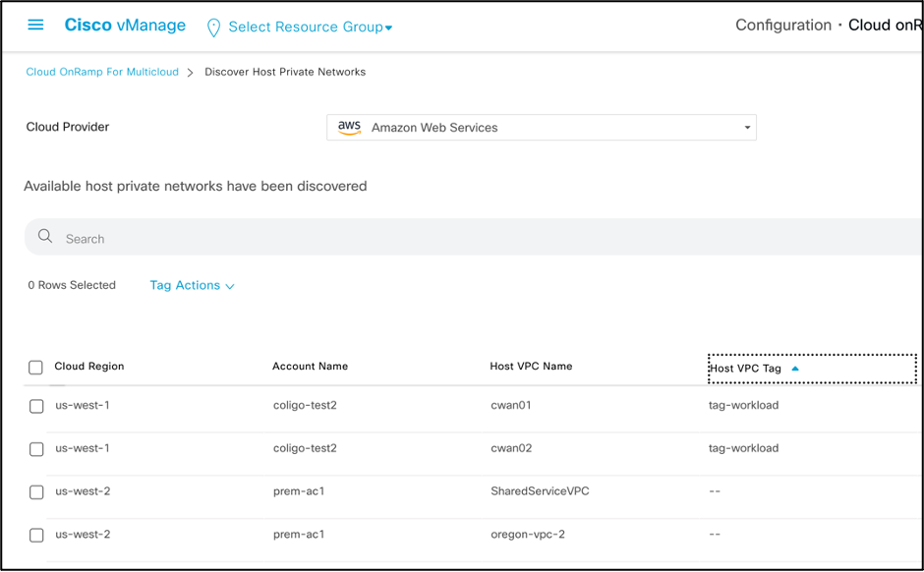The image size is (924, 572).
Task: Click the cwan01 host VPC name
Action: coord(510,405)
